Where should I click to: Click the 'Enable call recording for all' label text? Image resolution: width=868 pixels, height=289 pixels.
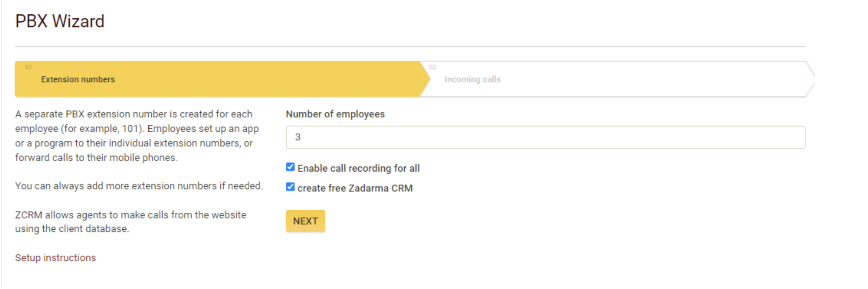click(x=358, y=168)
